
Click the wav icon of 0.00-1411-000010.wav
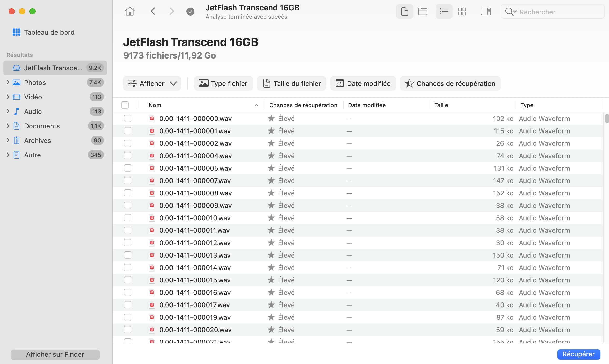point(152,218)
